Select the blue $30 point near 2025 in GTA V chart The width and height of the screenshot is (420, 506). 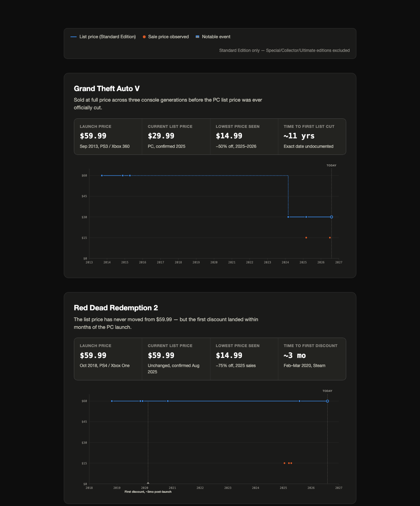pyautogui.click(x=306, y=217)
